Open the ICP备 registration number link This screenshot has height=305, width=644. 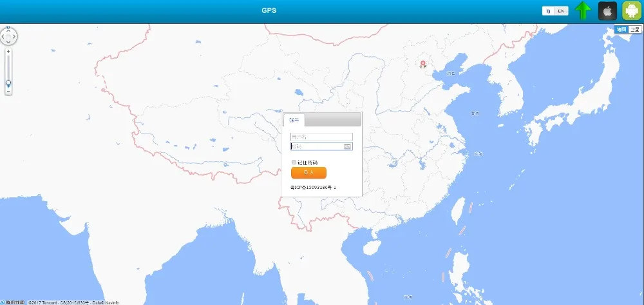pos(313,187)
